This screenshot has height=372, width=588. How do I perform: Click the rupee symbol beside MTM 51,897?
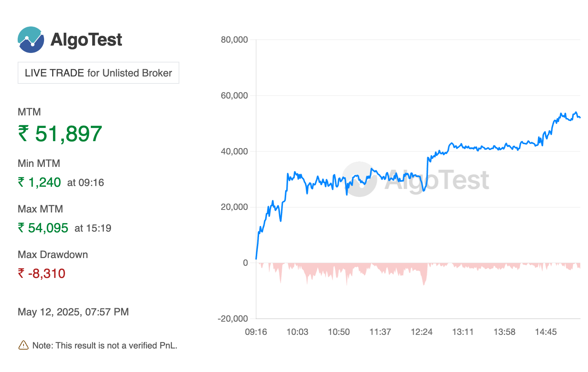click(x=24, y=133)
